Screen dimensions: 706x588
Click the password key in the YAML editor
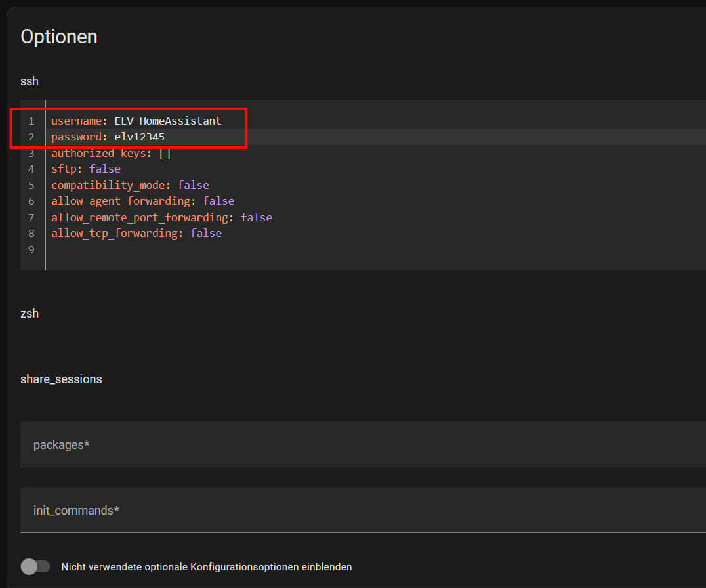76,136
